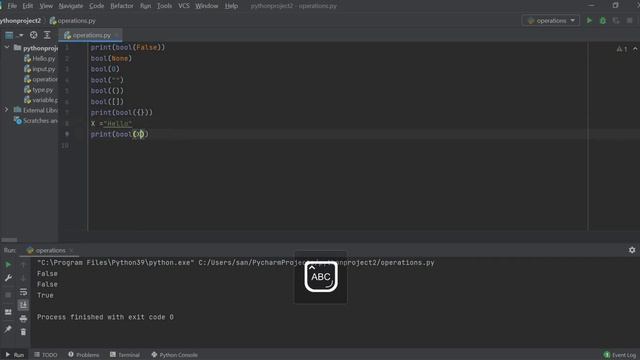Open the Code menu

tap(96, 6)
